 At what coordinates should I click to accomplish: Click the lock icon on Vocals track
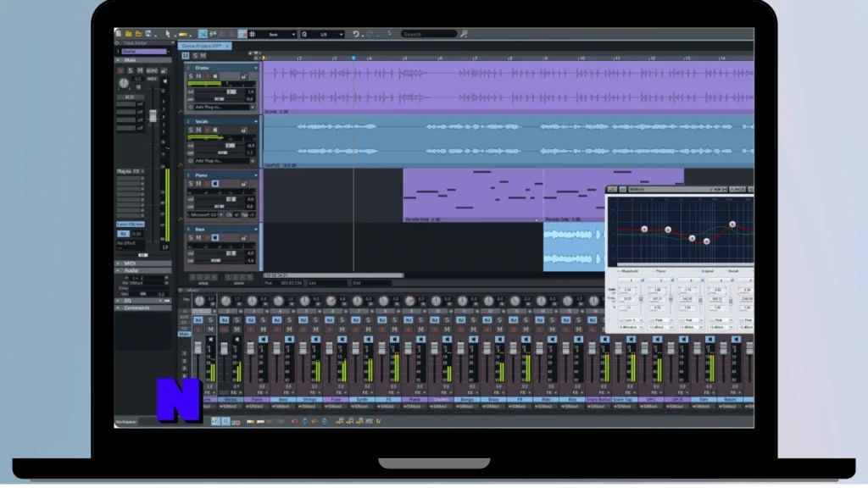click(x=243, y=130)
